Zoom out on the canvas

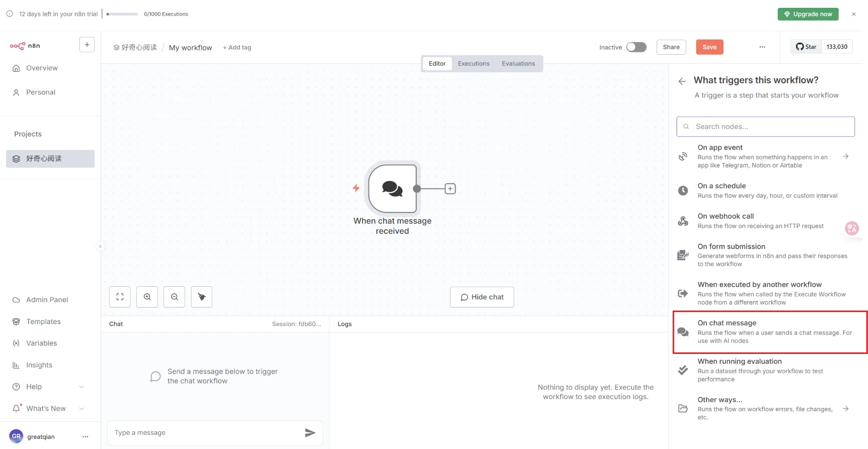pos(174,297)
